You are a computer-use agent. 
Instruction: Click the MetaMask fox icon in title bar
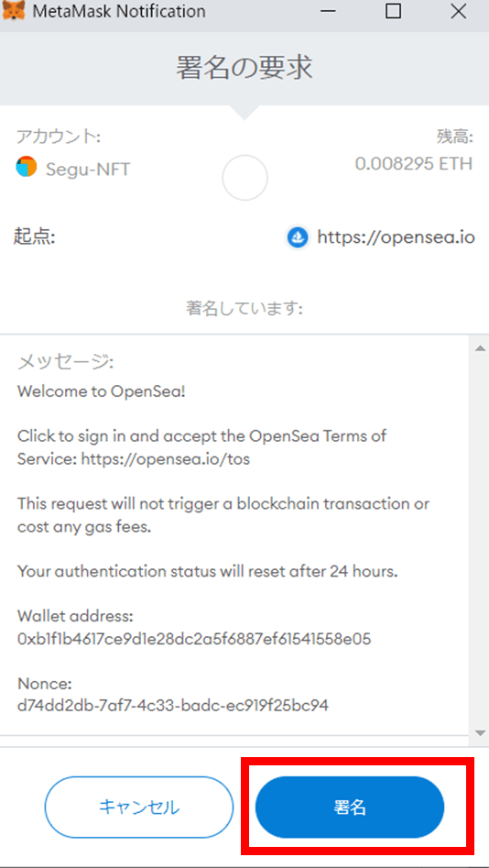point(13,10)
